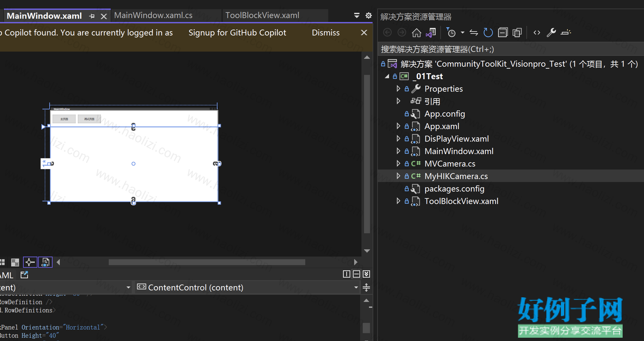Click the View Code angle-brackets icon
Viewport: 644px width, 341px height.
point(537,33)
